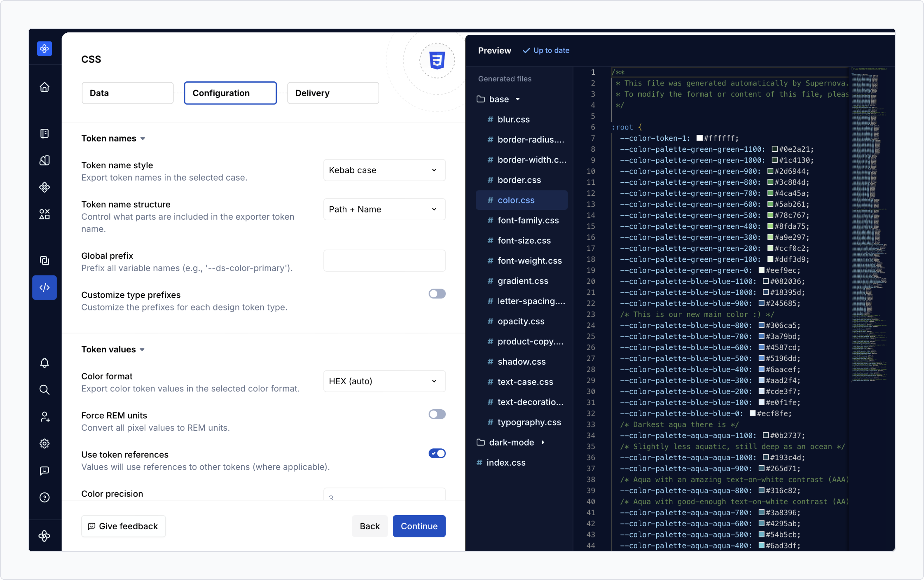Open search from the sidebar

44,389
